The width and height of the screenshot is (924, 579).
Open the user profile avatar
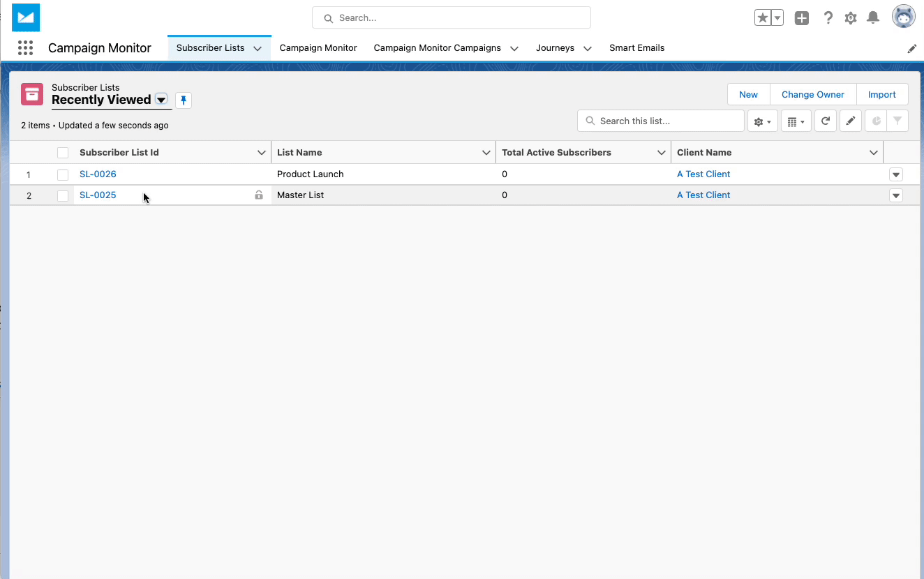pyautogui.click(x=903, y=17)
